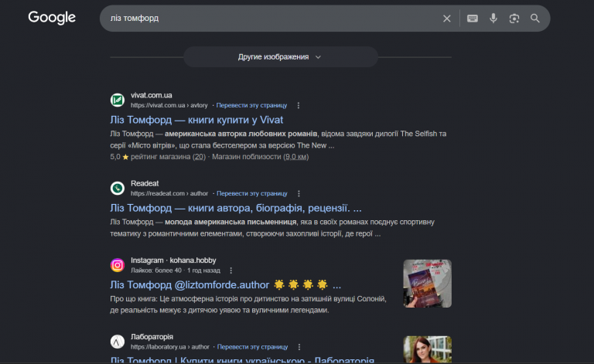The height and width of the screenshot is (364, 594).
Task: Open the Google logo homepage link
Action: [x=52, y=18]
